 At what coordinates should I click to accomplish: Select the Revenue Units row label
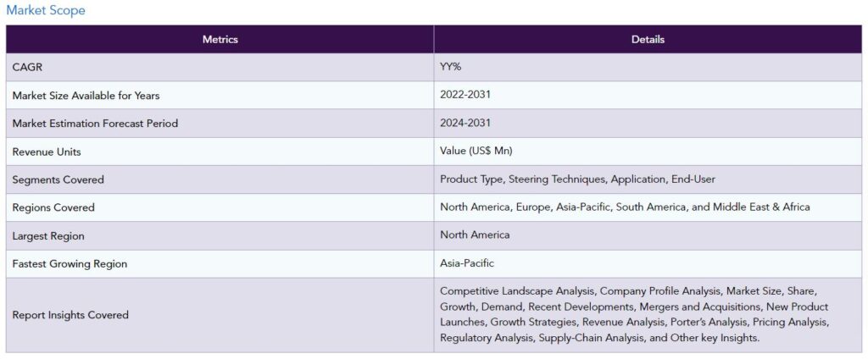47,152
